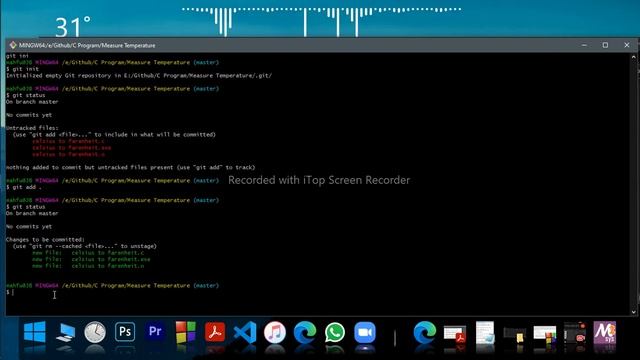The image size is (640, 360).
Task: Click the 31° temperature widget on desktop
Action: pyautogui.click(x=73, y=27)
